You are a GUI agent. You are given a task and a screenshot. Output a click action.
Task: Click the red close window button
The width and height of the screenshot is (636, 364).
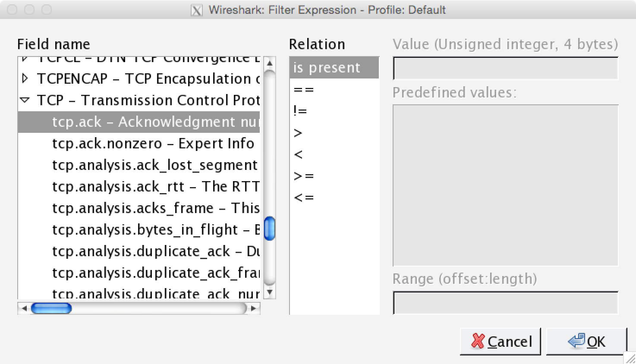coord(12,9)
